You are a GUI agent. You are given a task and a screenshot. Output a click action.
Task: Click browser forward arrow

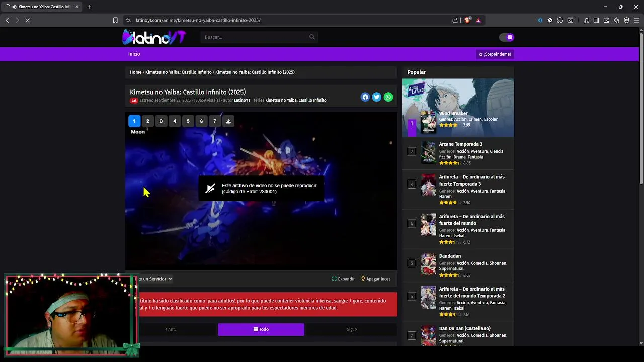[x=17, y=20]
